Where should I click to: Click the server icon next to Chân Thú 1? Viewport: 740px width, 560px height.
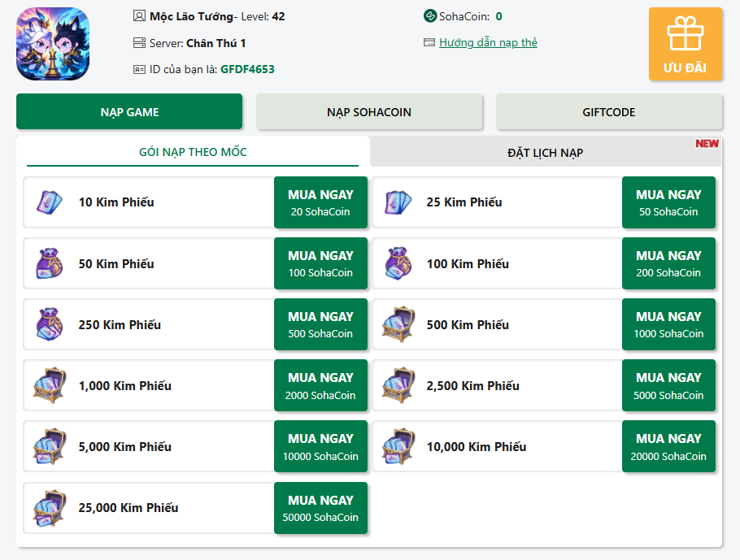click(x=139, y=43)
